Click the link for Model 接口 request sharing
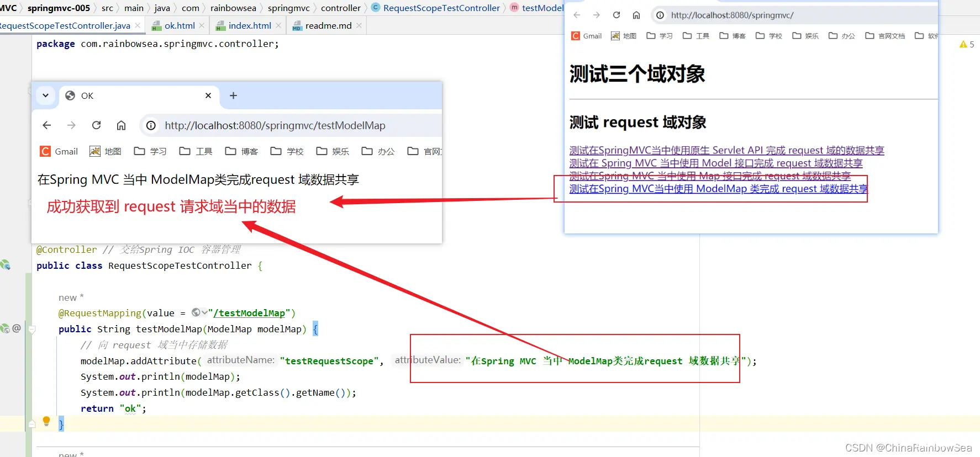The image size is (980, 457). [x=716, y=163]
